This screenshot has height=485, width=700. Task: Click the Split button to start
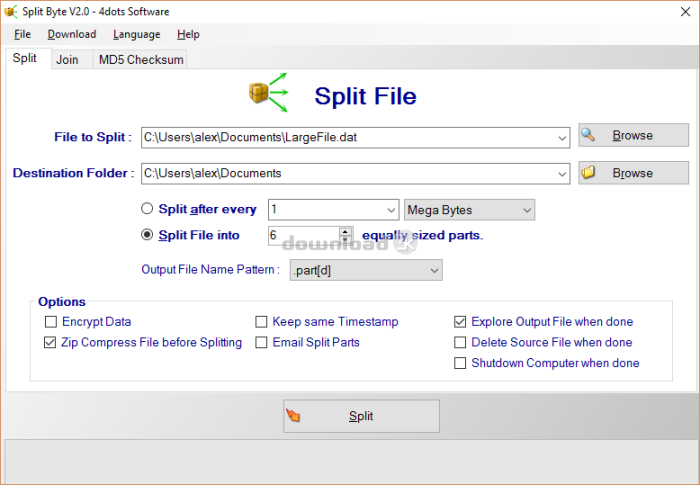[361, 416]
